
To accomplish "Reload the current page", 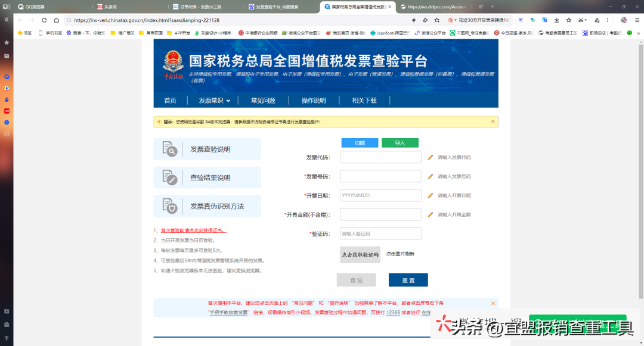I will 44,20.
